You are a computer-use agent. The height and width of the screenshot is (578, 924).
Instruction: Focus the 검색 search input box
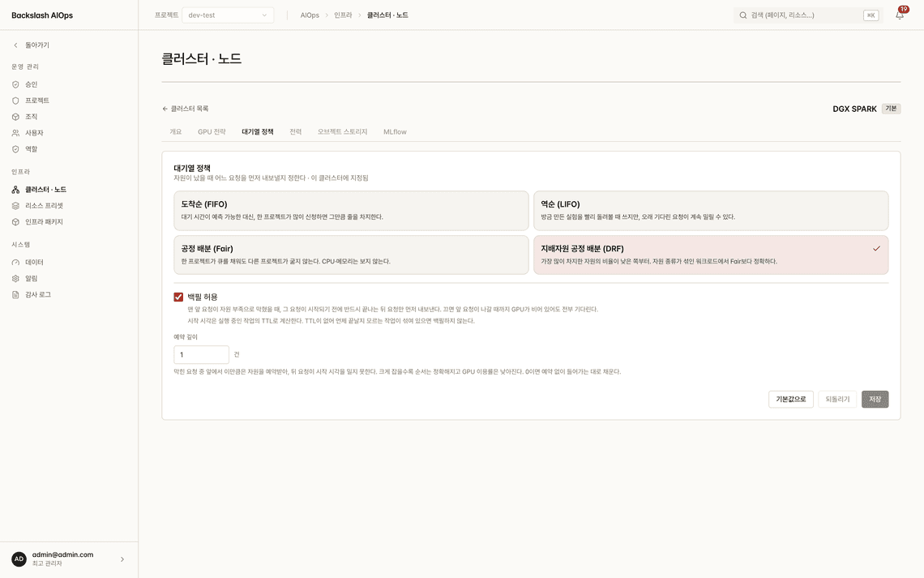pos(808,15)
